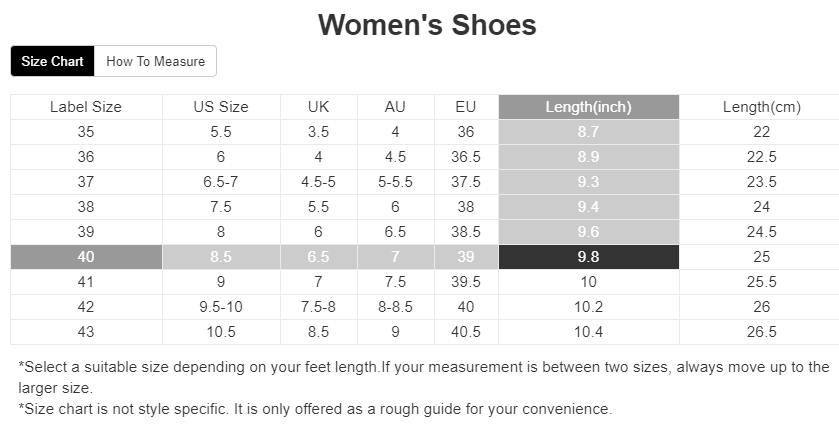The image size is (839, 447).
Task: Click EU size 40.5 cell
Action: 466,332
